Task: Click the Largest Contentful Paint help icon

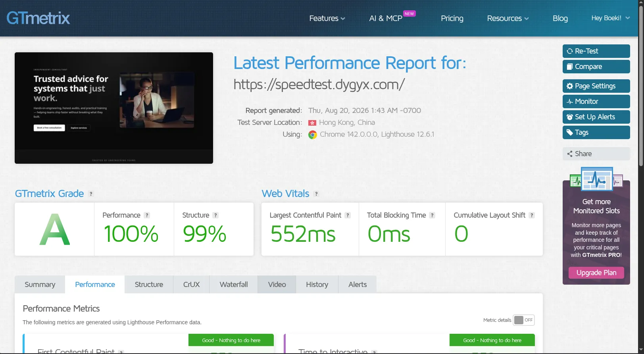Action: [348, 215]
